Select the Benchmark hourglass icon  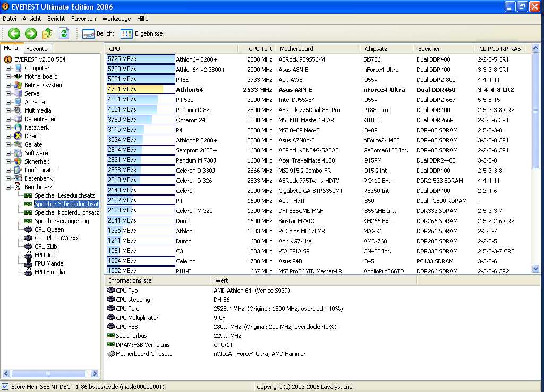pyautogui.click(x=18, y=187)
